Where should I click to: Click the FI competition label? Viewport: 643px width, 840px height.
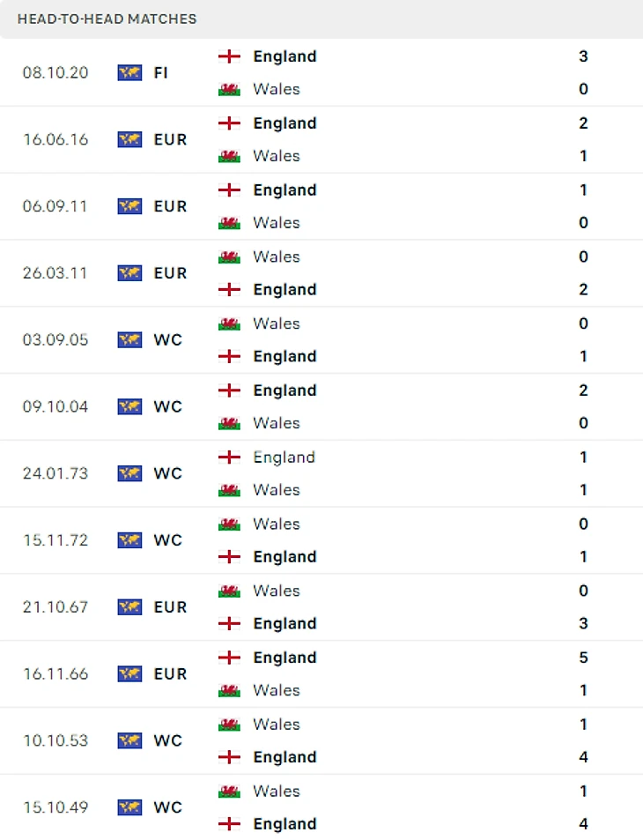click(160, 72)
